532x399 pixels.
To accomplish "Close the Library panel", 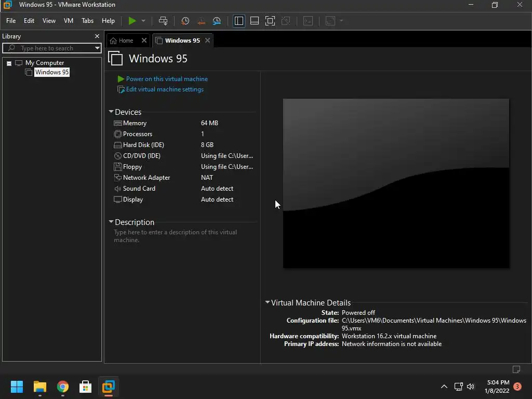I will coord(97,36).
